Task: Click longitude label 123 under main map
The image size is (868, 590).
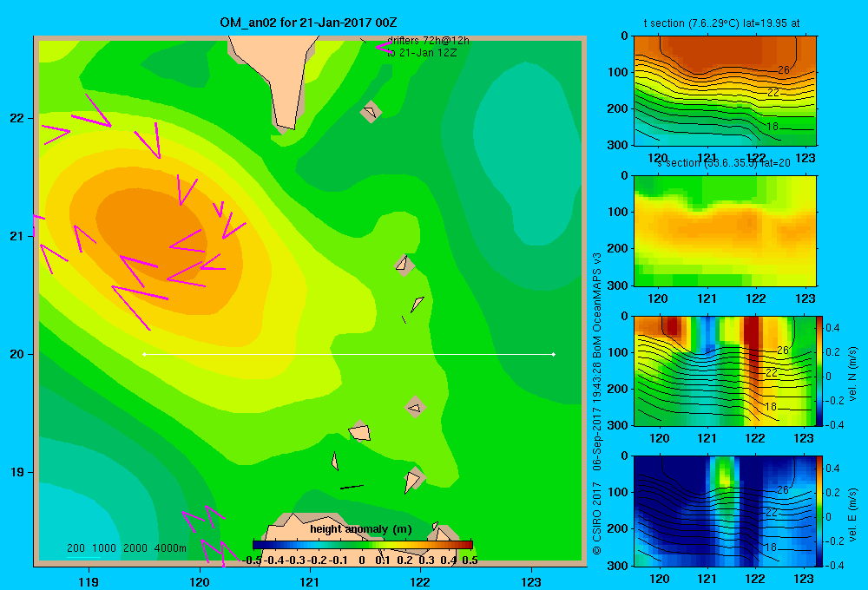Action: coord(531,581)
